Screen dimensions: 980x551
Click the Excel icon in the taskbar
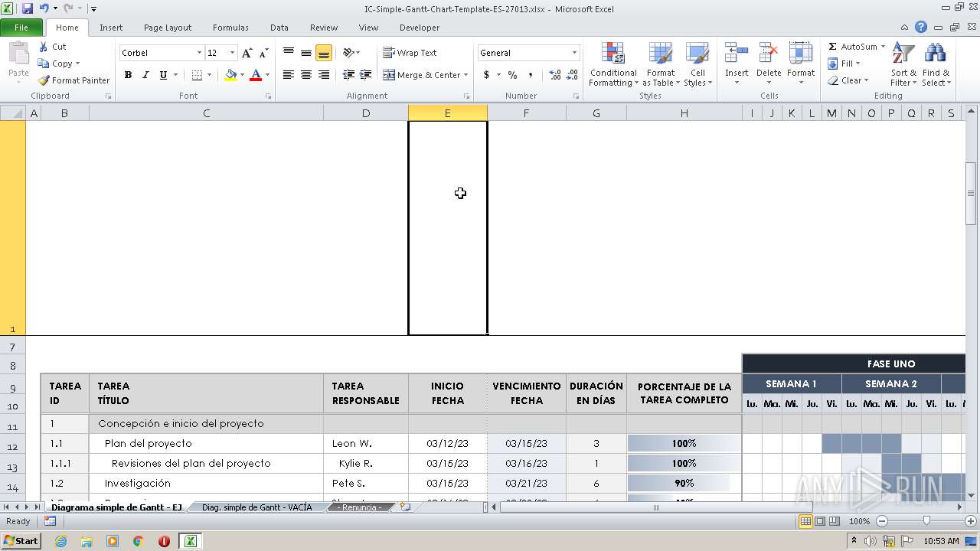coord(190,541)
